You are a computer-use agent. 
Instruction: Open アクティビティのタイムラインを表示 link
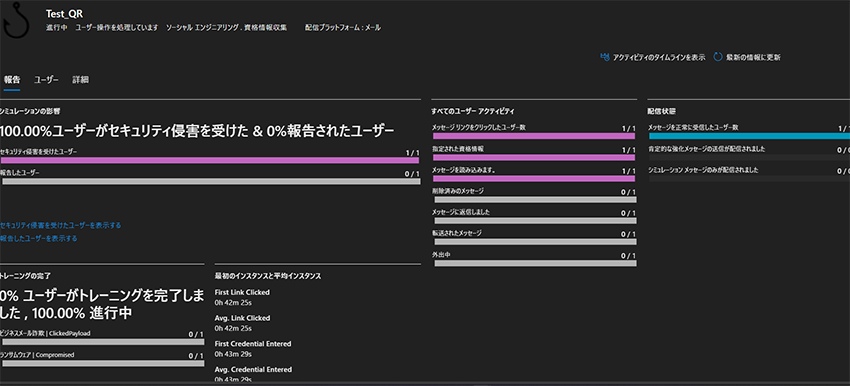[659, 57]
